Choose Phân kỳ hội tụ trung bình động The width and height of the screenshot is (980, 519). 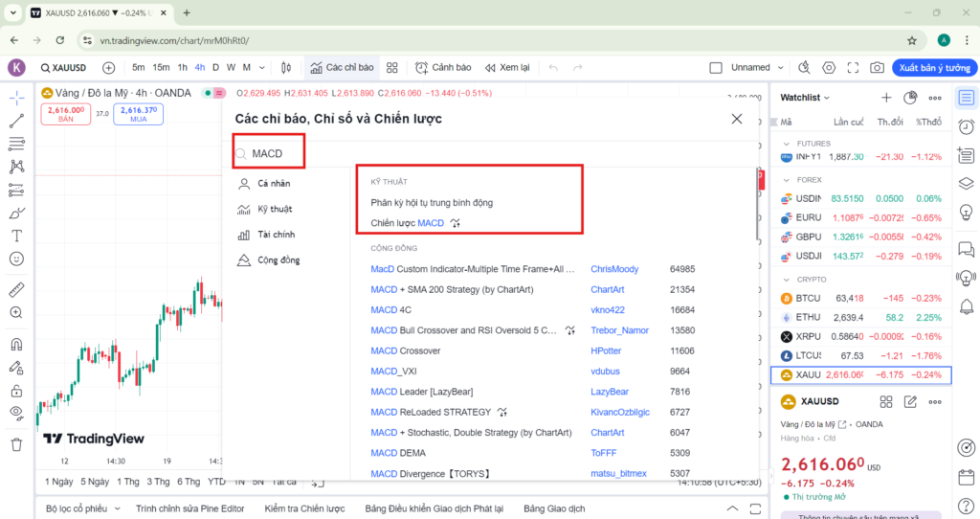tap(432, 203)
